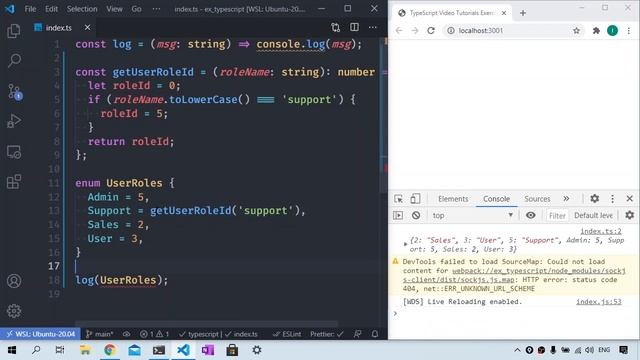Open the Extensions view

pyautogui.click(x=14, y=182)
